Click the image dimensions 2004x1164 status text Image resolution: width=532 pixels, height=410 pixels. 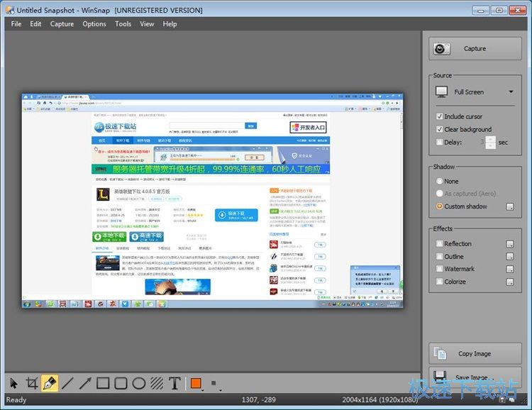pyautogui.click(x=380, y=400)
